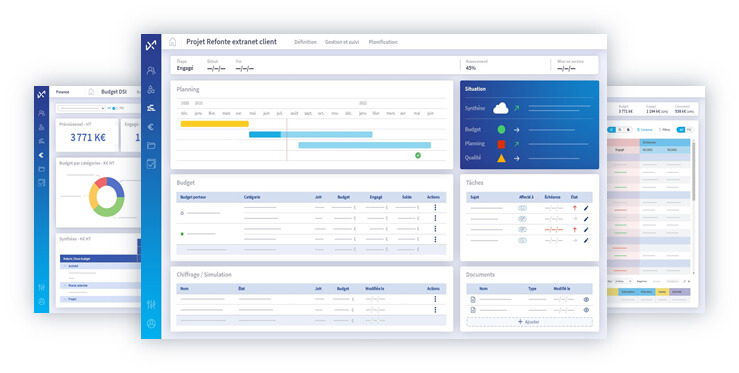This screenshot has height=373, width=739.
Task: Select the euro icon in Finance window sidebar
Action: pos(41,155)
